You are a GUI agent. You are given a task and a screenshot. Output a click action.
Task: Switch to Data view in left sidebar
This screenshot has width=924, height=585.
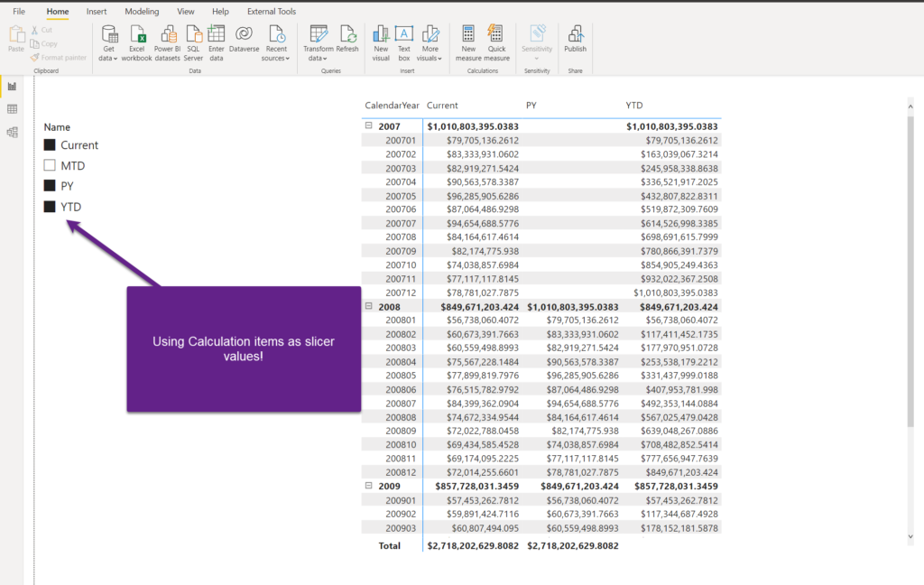click(12, 109)
